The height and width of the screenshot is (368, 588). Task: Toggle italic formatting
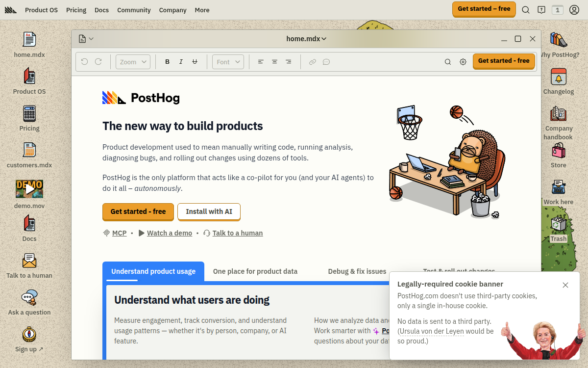[181, 62]
